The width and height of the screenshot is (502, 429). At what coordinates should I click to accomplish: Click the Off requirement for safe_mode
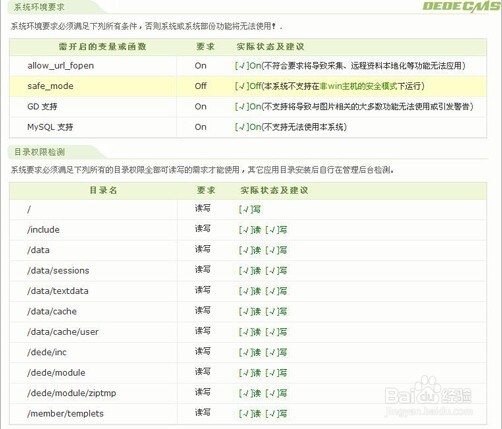coord(201,86)
